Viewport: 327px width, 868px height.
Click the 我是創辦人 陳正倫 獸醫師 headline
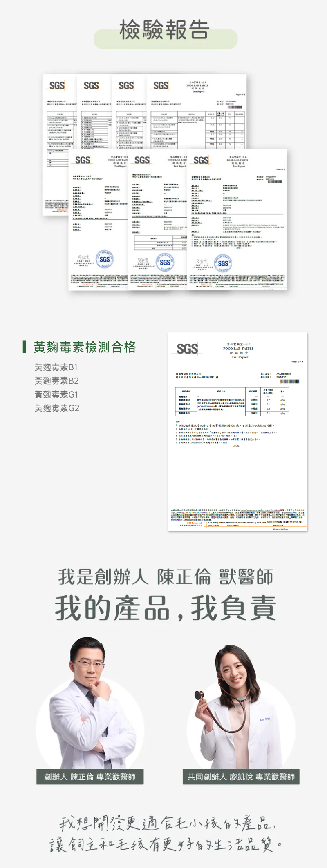[166, 577]
